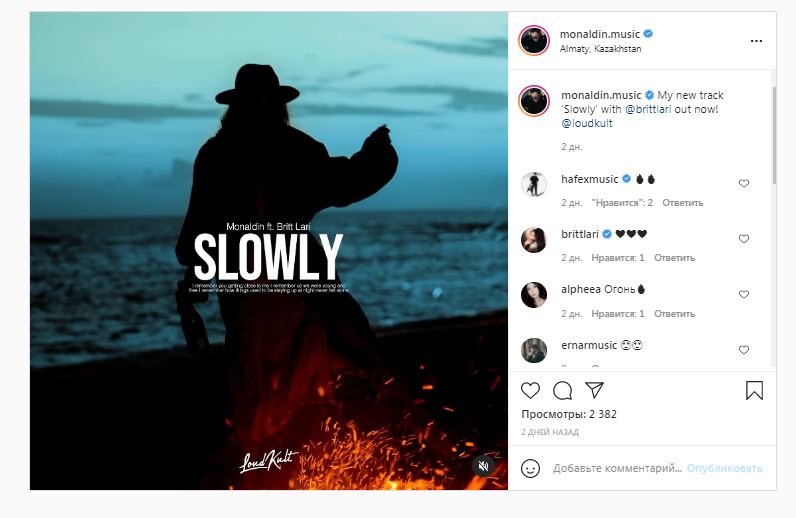
Task: Click the Almaty, Kazakhstan location link
Action: coord(600,49)
